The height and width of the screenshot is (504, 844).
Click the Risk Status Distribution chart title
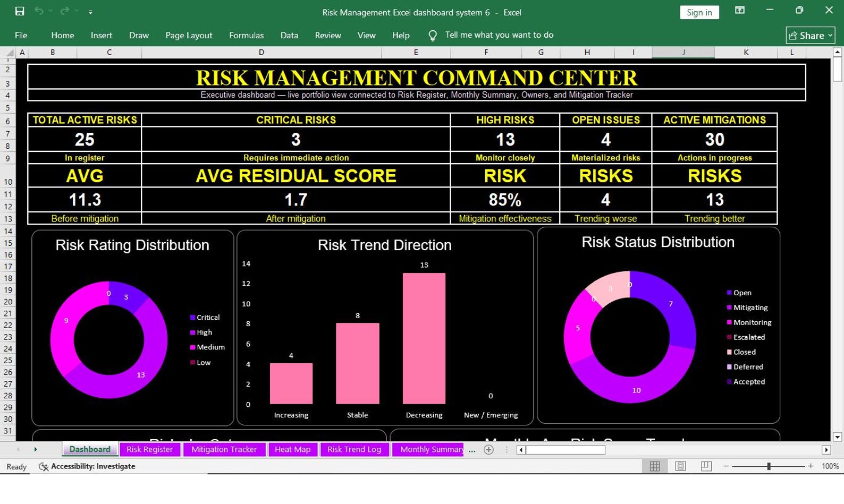[x=658, y=242]
